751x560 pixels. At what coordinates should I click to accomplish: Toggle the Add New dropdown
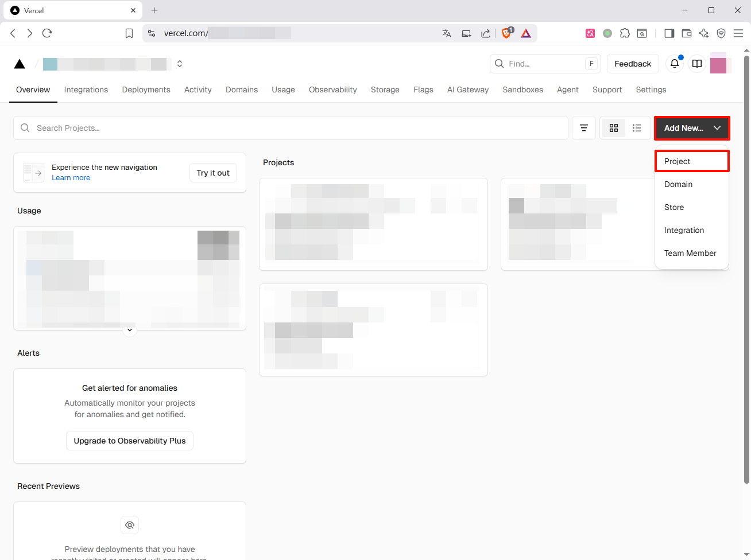[692, 128]
